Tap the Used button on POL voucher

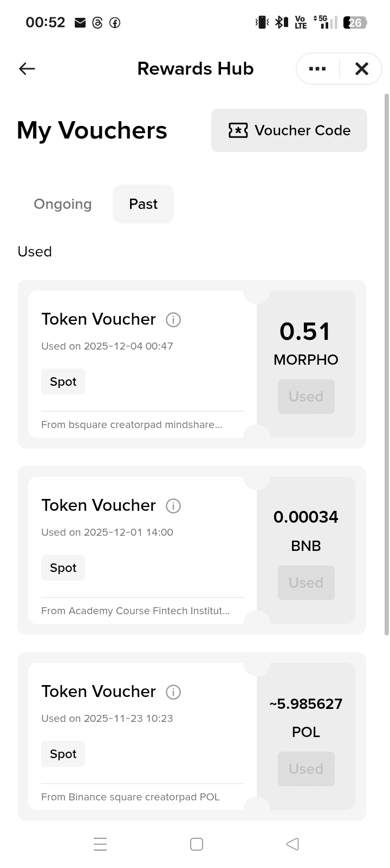click(x=306, y=769)
